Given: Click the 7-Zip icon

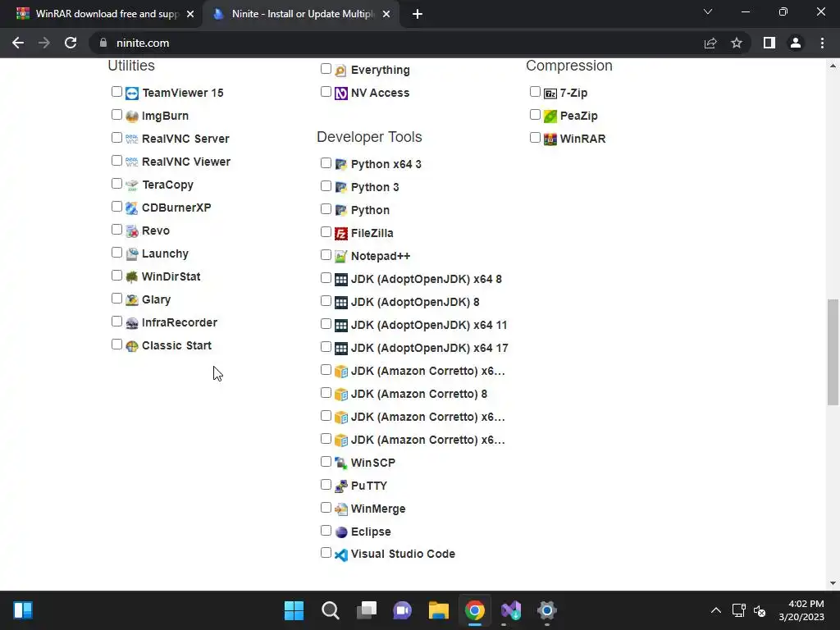Looking at the screenshot, I should (x=550, y=94).
